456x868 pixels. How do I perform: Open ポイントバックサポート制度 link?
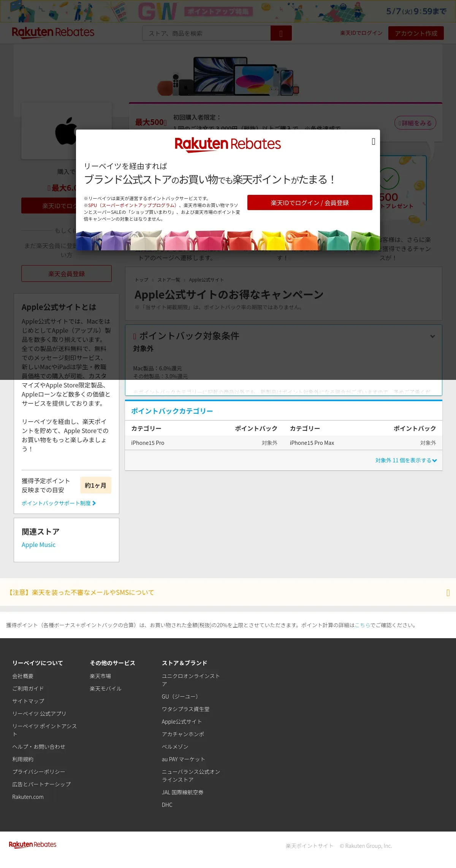tap(59, 503)
